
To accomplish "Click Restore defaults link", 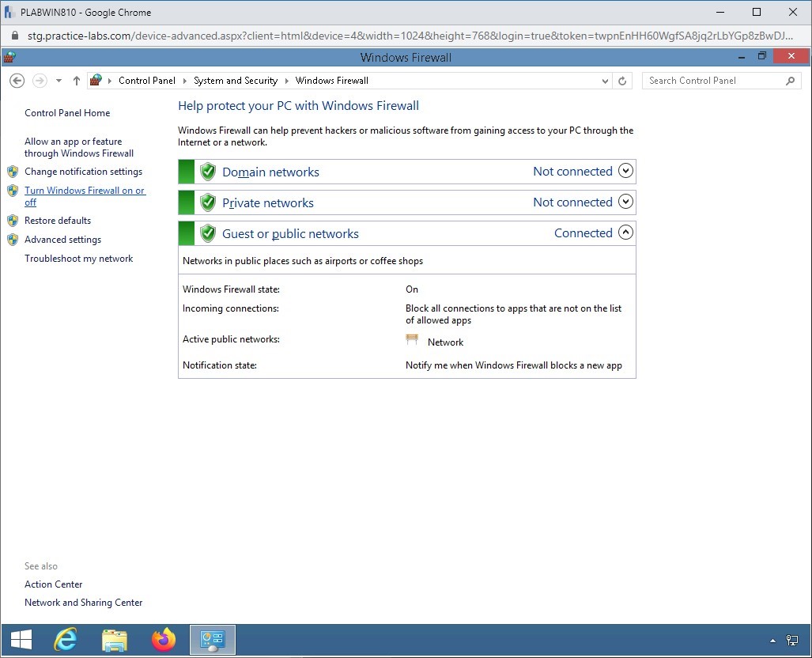I will (58, 221).
